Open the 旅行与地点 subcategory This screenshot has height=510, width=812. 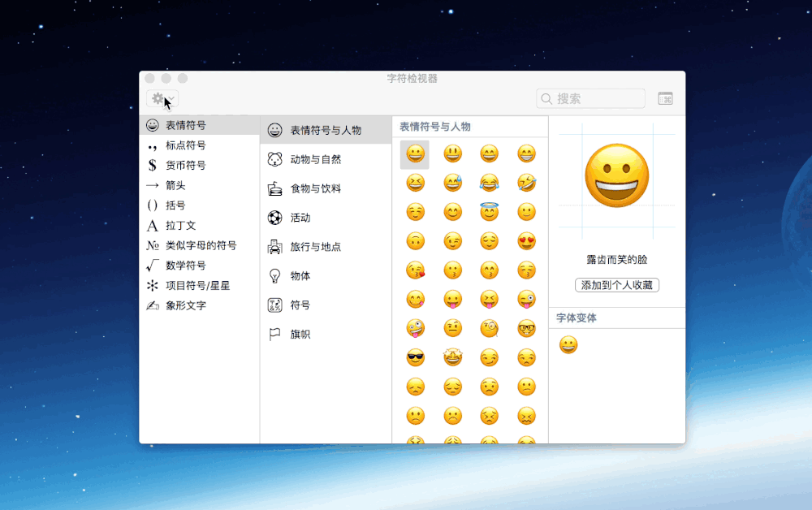click(x=326, y=246)
